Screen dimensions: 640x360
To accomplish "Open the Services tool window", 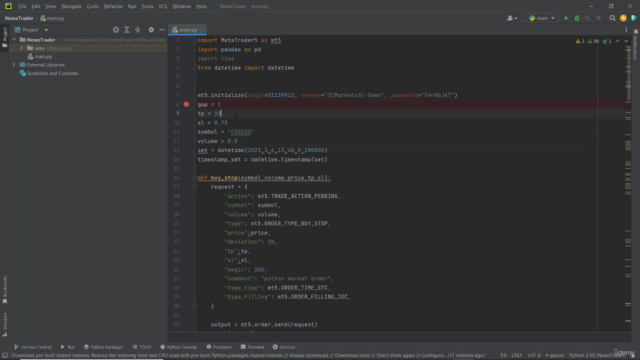I will 284,347.
